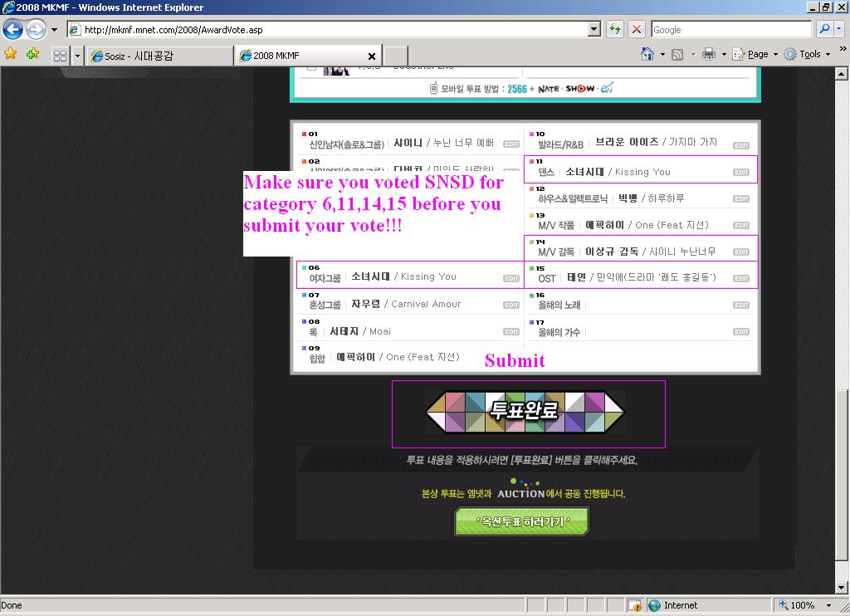The image size is (850, 616).
Task: Close the 2008 MKMF tab
Action: [x=371, y=56]
